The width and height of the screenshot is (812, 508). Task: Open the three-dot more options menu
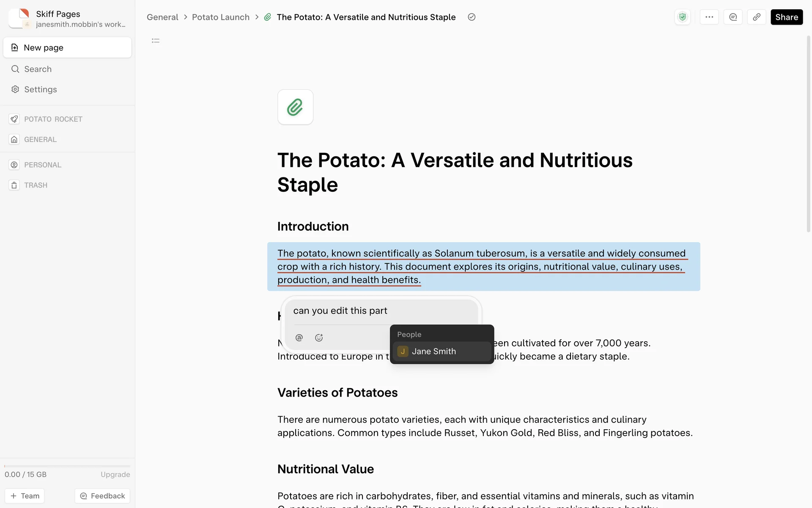[709, 17]
